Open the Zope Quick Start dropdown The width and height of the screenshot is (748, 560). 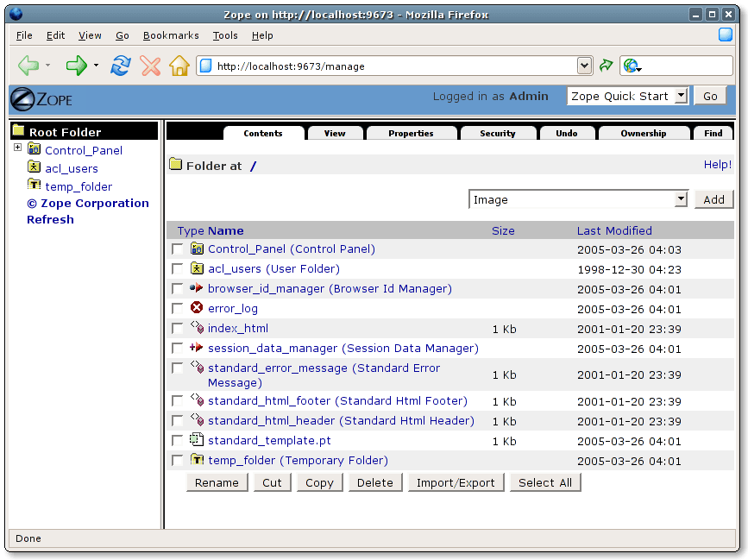tap(626, 96)
